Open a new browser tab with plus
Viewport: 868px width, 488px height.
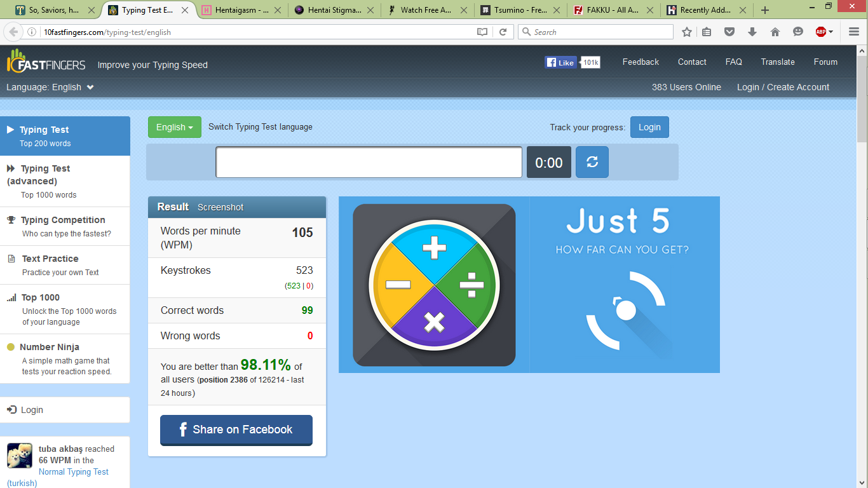(764, 10)
